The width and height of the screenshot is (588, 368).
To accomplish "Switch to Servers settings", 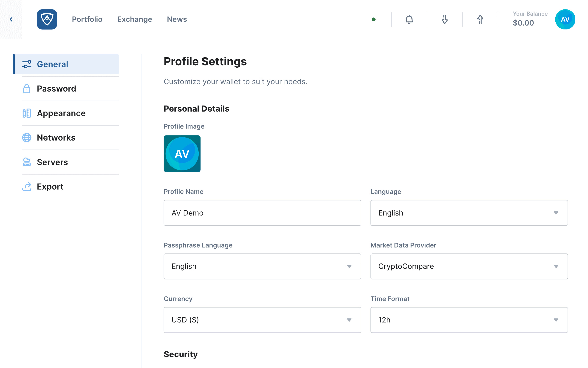I will 71,162.
